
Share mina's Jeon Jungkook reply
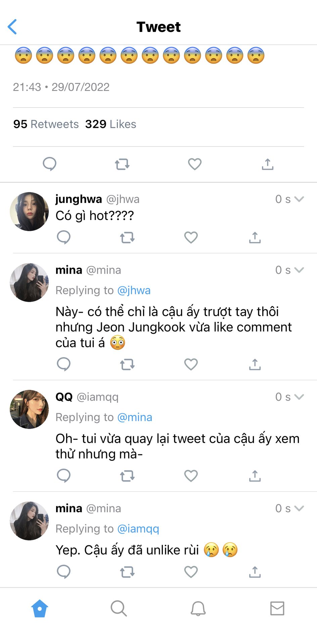pyautogui.click(x=255, y=364)
